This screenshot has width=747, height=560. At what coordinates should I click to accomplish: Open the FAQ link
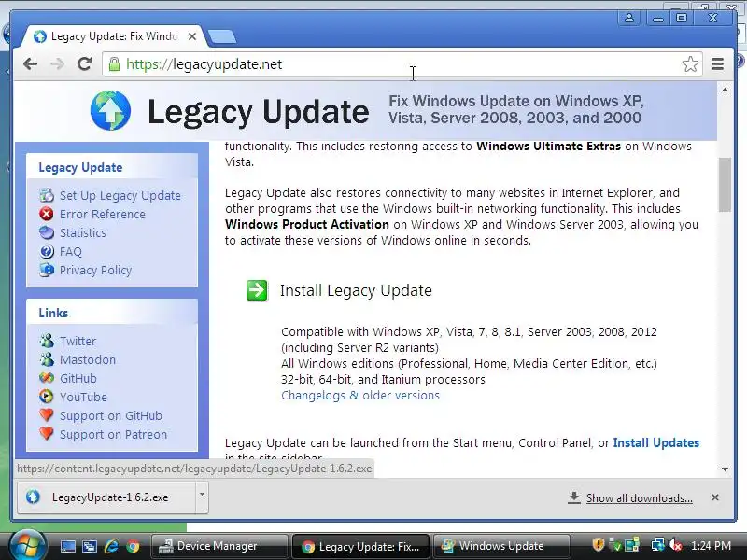pos(71,251)
